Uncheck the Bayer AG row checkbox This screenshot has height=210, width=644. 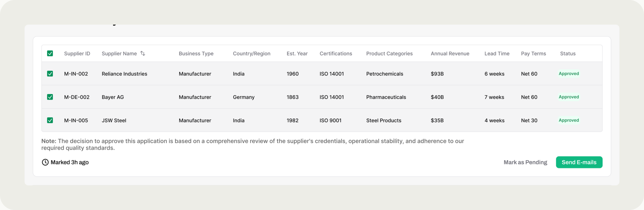coord(50,97)
